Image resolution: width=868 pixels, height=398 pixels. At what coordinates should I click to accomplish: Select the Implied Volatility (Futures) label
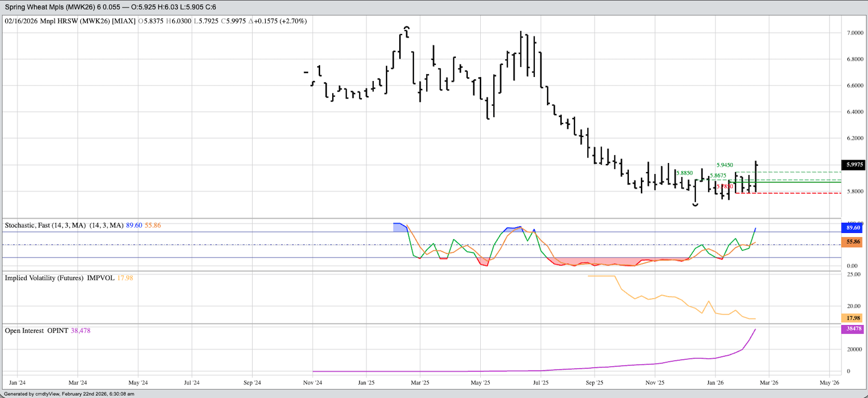(44, 278)
